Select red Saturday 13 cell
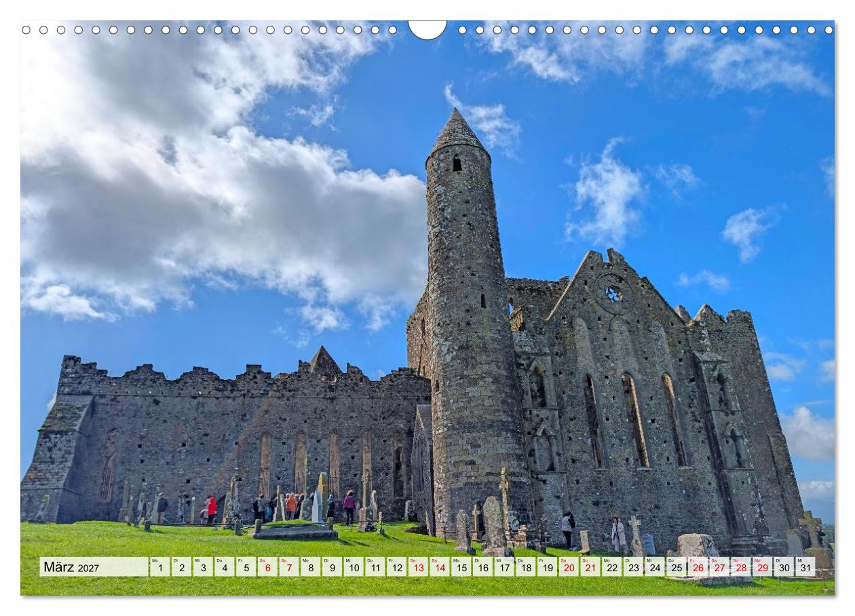855x616 pixels. tap(418, 567)
